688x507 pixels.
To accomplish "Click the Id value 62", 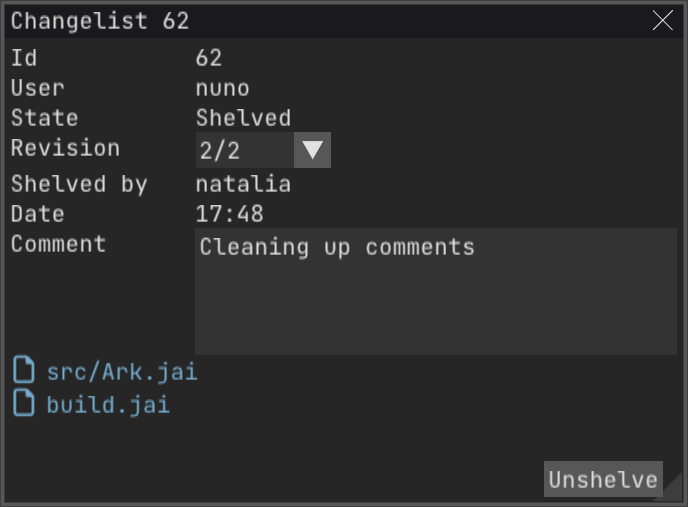I will pos(209,58).
